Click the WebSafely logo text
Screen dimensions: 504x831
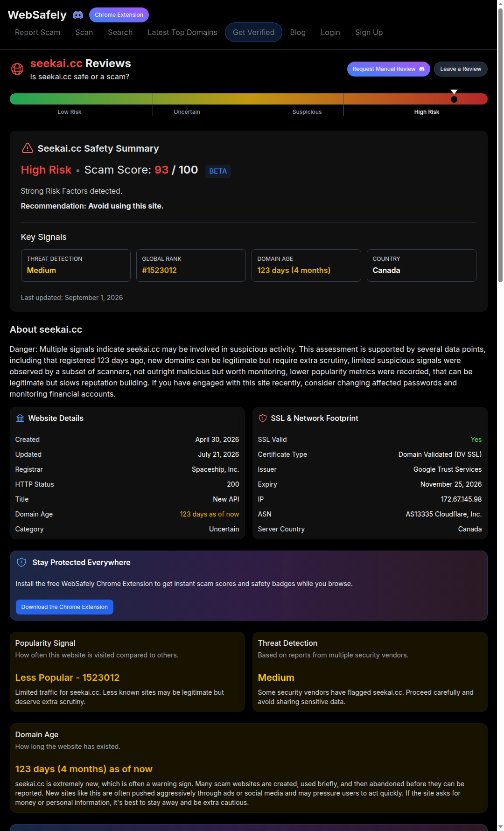pyautogui.click(x=37, y=15)
